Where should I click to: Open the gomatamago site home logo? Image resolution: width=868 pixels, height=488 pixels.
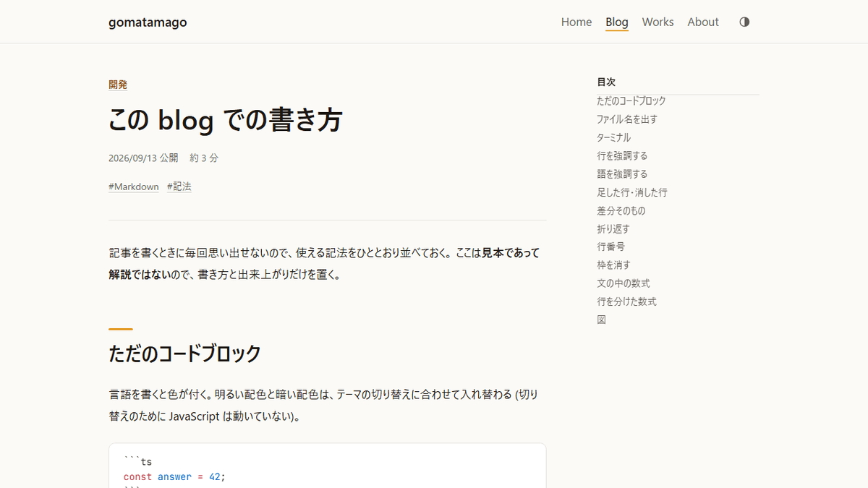(148, 22)
